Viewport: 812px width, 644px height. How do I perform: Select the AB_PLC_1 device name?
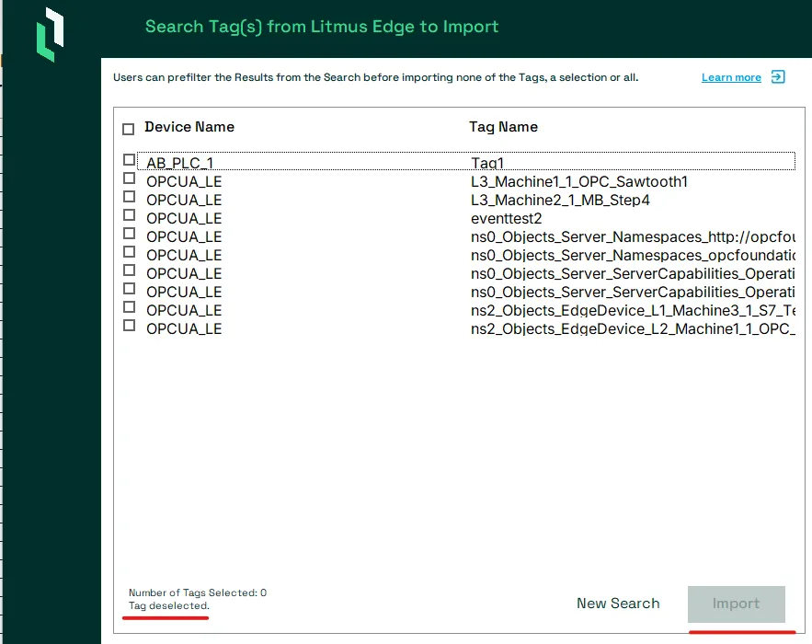tap(179, 163)
